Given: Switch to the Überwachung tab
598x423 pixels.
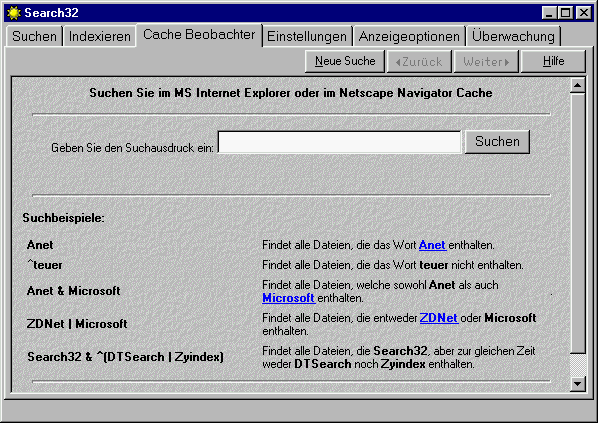Looking at the screenshot, I should (x=513, y=36).
